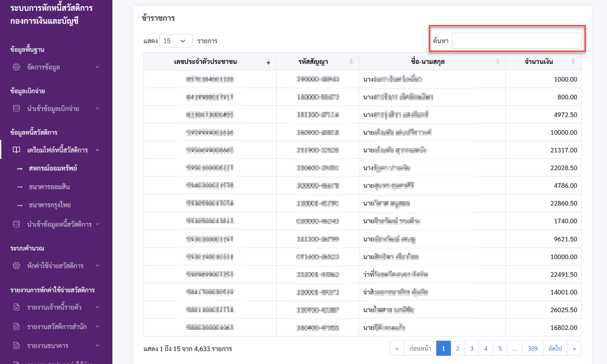Click the database icon beside นำเข้าข้อมูลเบิกจ่าย
Screen dimensions: 607x364
tap(16, 108)
